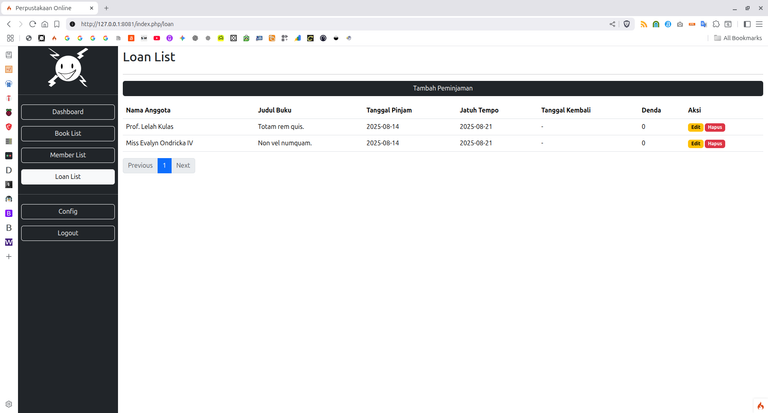The height and width of the screenshot is (413, 768).
Task: Open the Brave Shields icon
Action: (x=626, y=24)
